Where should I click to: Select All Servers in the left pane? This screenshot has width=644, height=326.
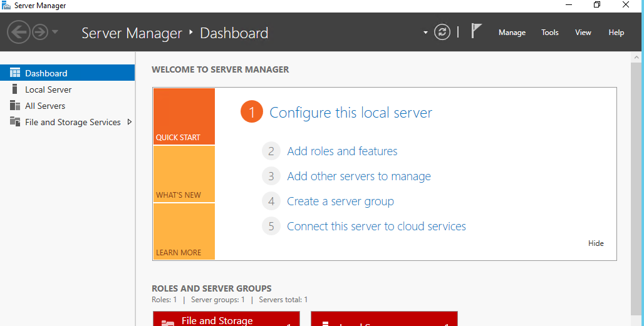(68, 106)
